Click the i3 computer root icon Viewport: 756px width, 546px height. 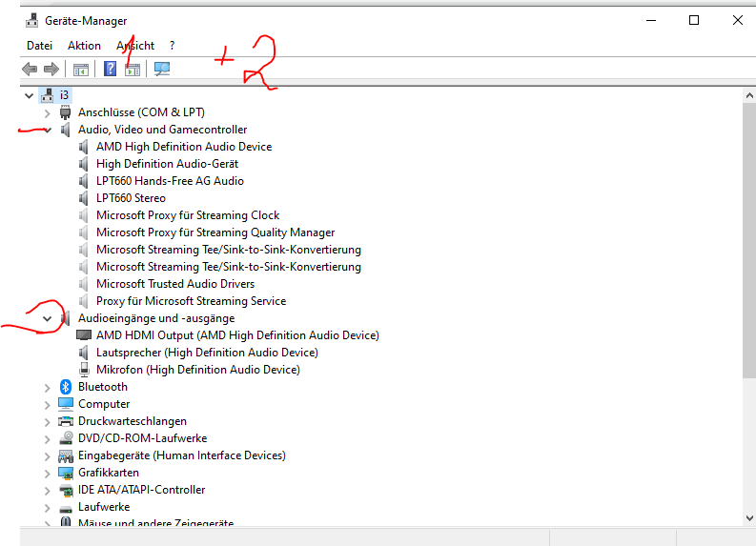click(48, 95)
